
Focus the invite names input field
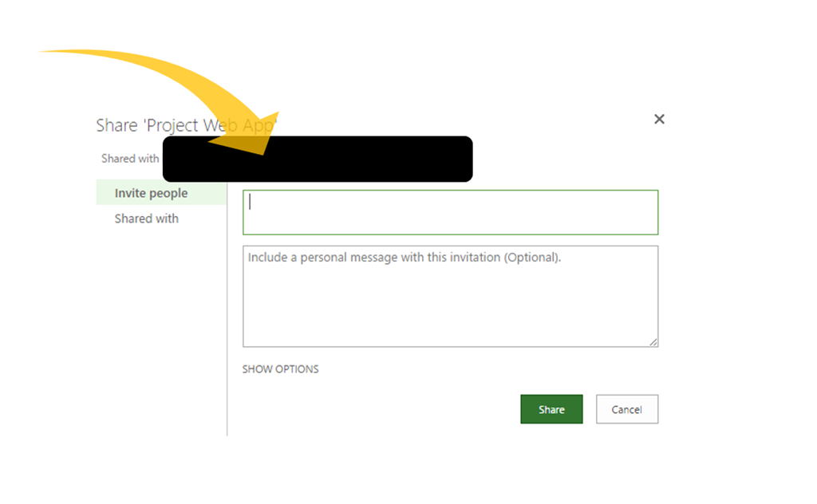click(x=450, y=212)
